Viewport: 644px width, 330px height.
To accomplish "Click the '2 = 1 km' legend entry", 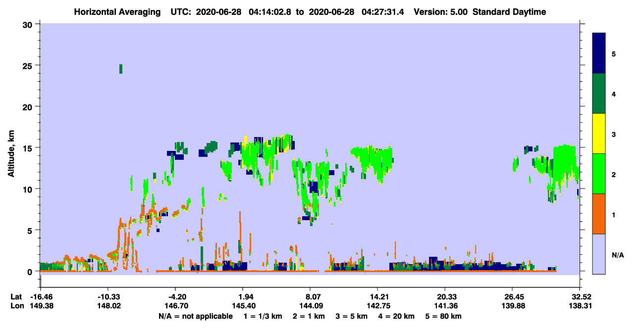I will coord(309,316).
